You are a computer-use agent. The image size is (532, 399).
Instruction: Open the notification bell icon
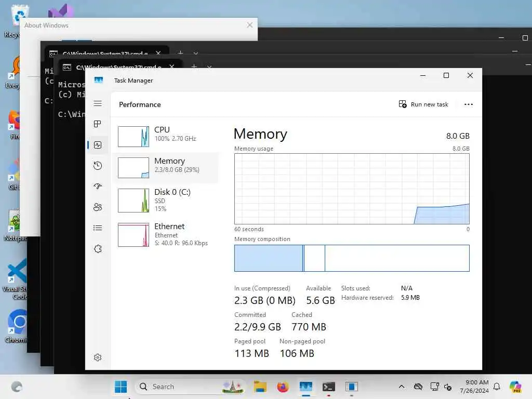tap(497, 387)
